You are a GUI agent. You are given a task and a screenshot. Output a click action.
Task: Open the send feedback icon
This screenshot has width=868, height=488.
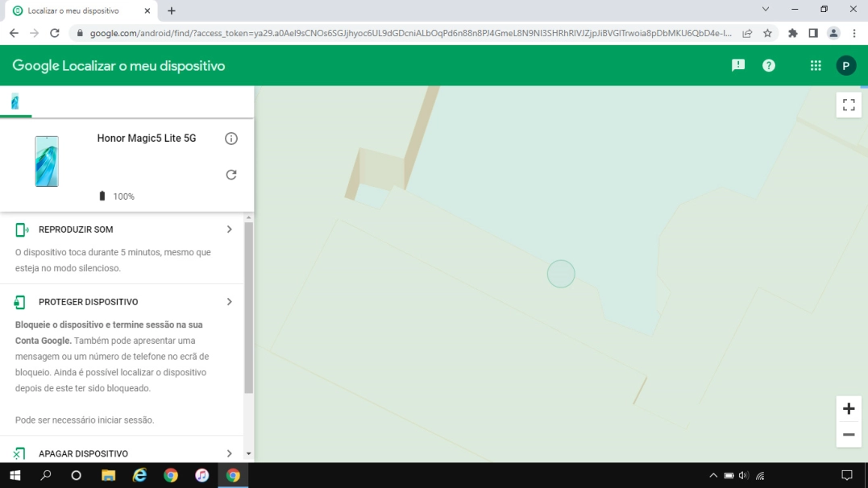[x=737, y=66]
